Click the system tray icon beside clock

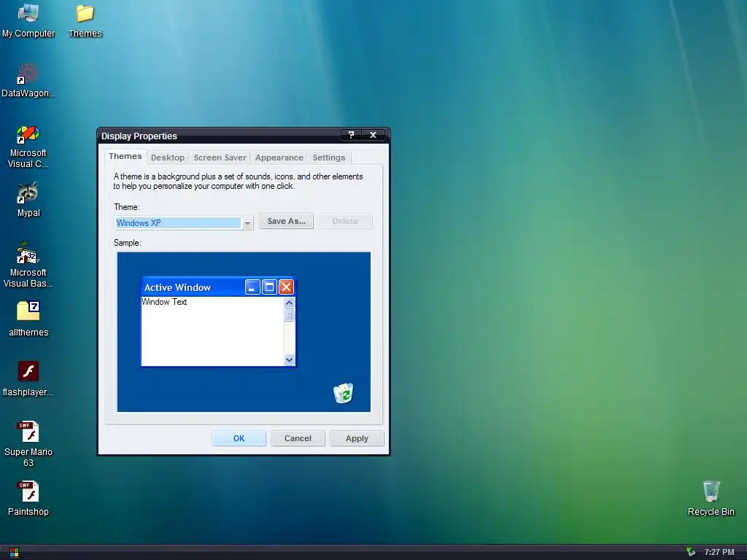tap(691, 553)
